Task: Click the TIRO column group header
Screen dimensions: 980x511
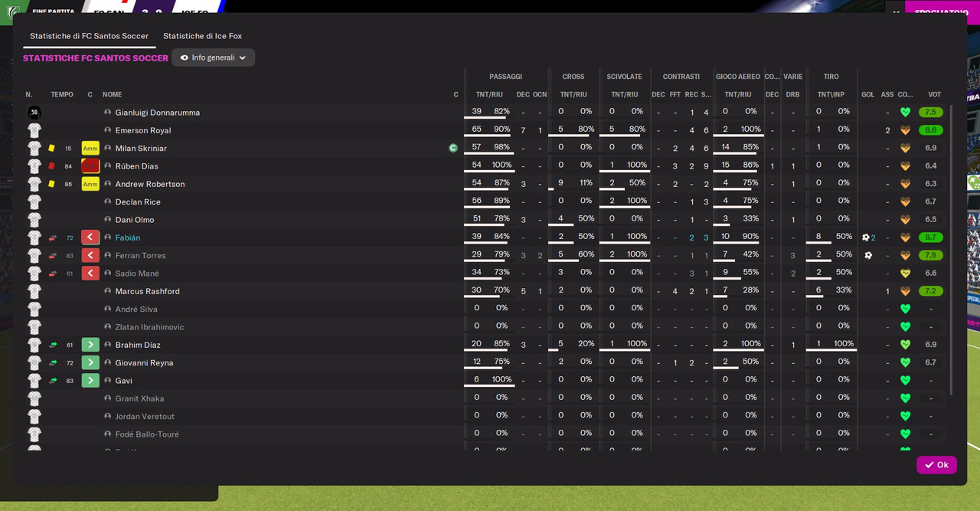Action: coord(831,77)
